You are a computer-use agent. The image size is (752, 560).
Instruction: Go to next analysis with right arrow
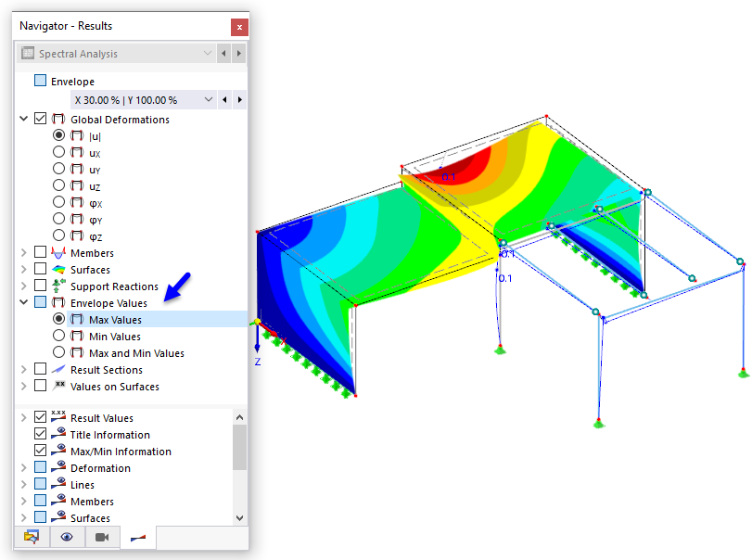point(239,53)
